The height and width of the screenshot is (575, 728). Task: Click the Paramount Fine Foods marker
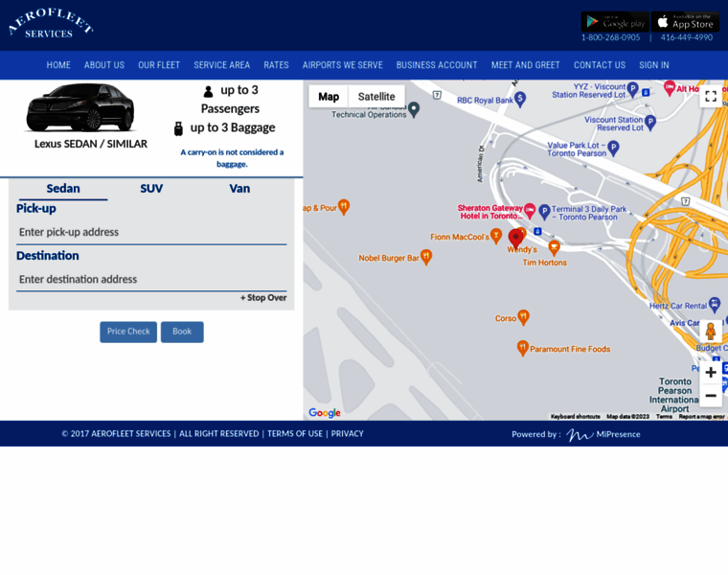click(x=522, y=348)
